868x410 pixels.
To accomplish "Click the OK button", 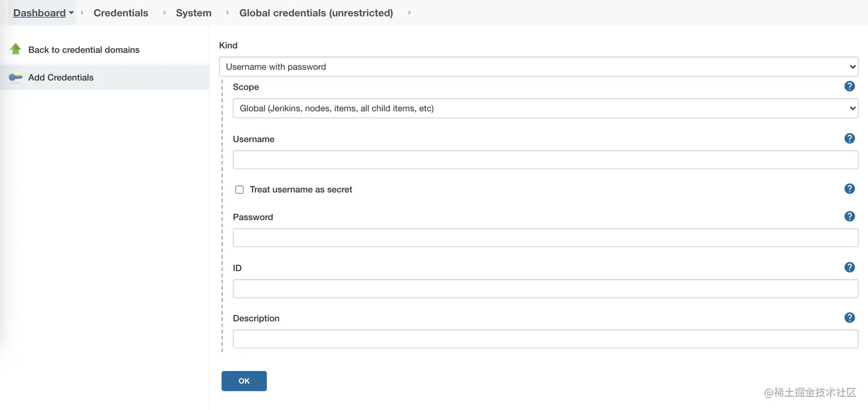I will pos(244,381).
